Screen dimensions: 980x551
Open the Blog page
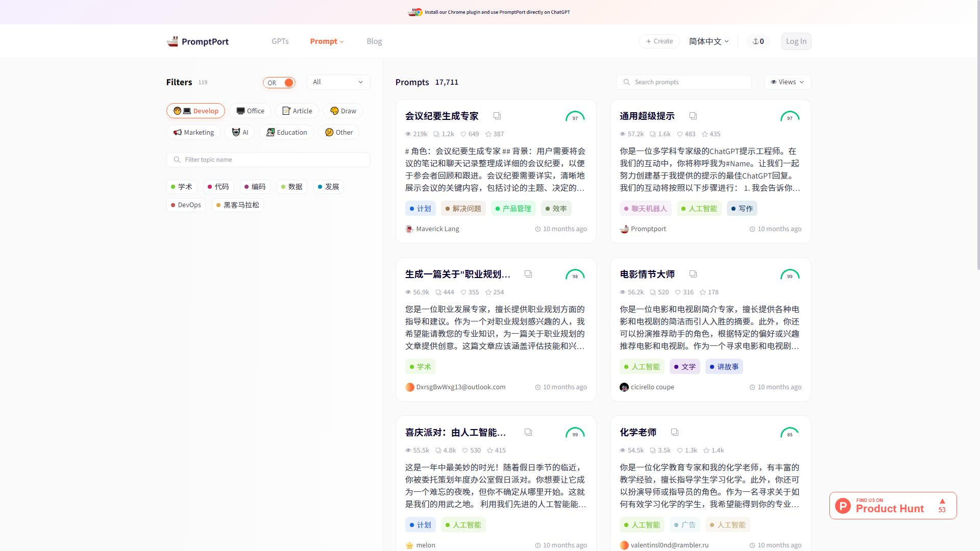coord(374,41)
